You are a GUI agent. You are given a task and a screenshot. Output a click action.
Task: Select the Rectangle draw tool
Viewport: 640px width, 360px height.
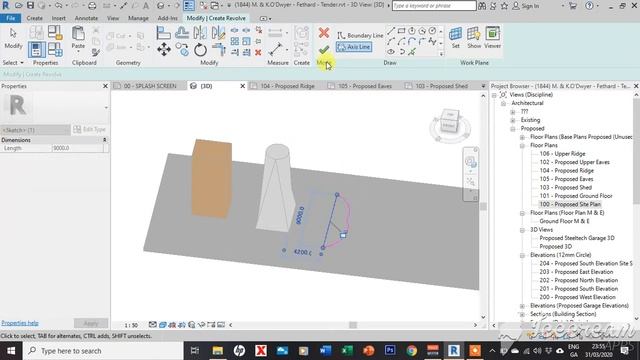point(402,31)
